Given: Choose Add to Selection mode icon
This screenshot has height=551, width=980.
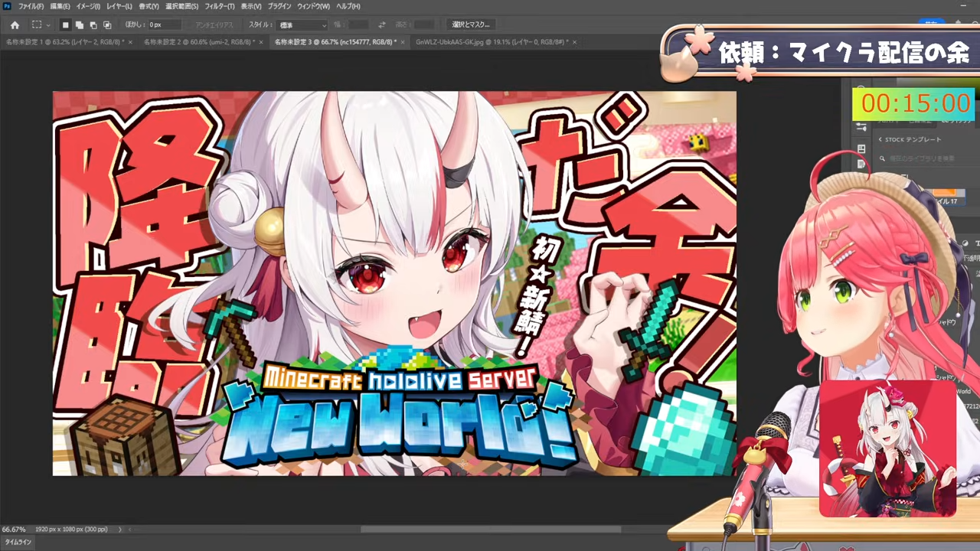Looking at the screenshot, I should (x=80, y=25).
